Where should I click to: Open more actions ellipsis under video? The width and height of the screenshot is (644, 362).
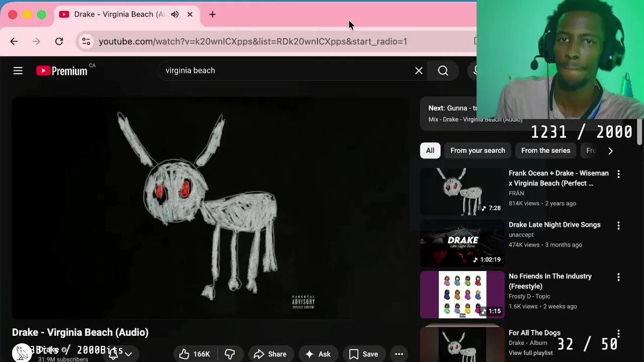coord(399,354)
